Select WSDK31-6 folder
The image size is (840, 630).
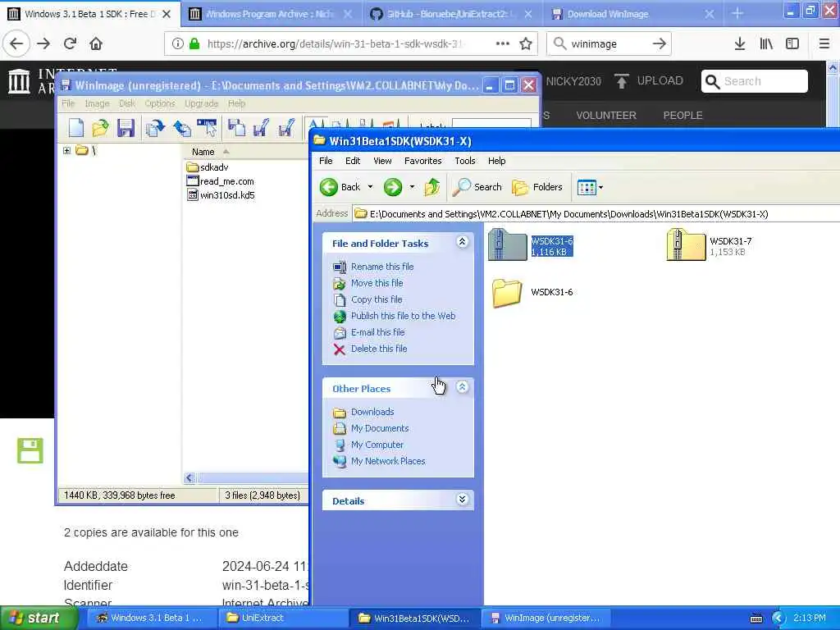click(532, 293)
